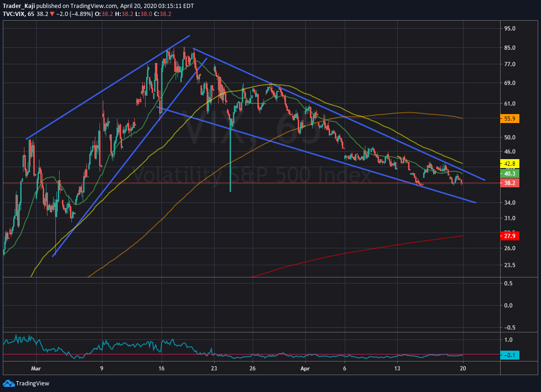
Task: Click the red 38.2 last price tag on axis
Action: click(510, 183)
